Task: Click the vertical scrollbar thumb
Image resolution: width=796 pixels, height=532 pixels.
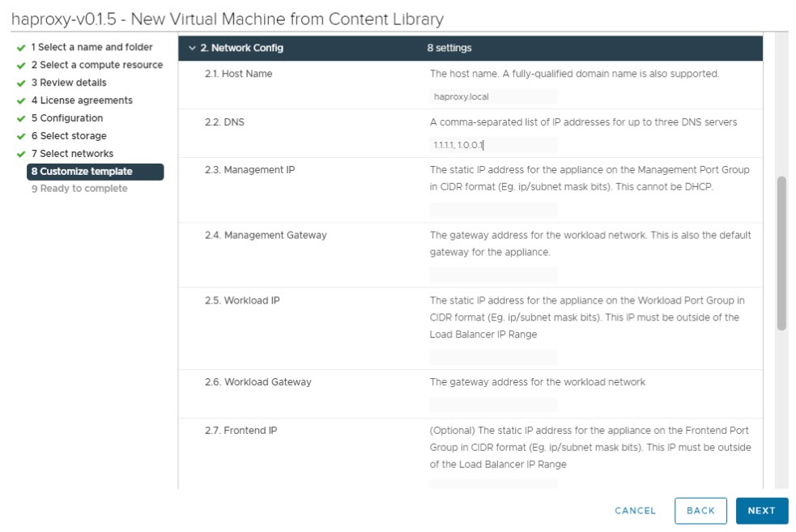Action: click(x=781, y=253)
